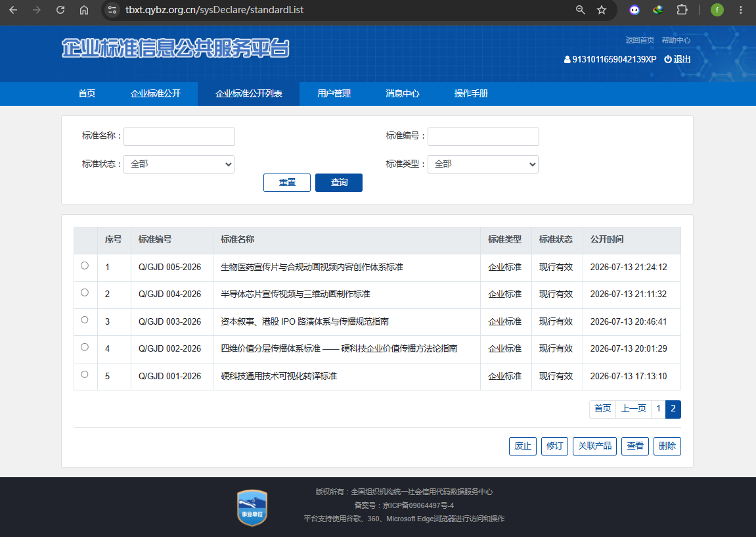The height and width of the screenshot is (537, 756).
Task: Open the colorful bird extension icon
Action: point(657,10)
